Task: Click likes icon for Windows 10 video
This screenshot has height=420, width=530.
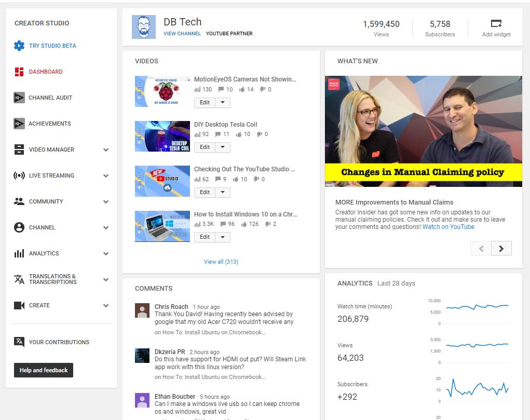Action: click(243, 224)
